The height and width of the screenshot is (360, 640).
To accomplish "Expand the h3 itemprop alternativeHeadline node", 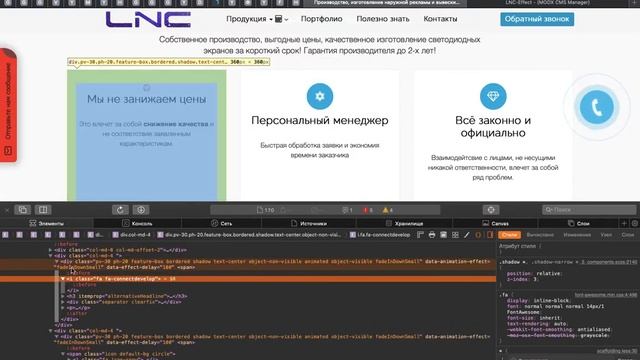I will (x=63, y=296).
